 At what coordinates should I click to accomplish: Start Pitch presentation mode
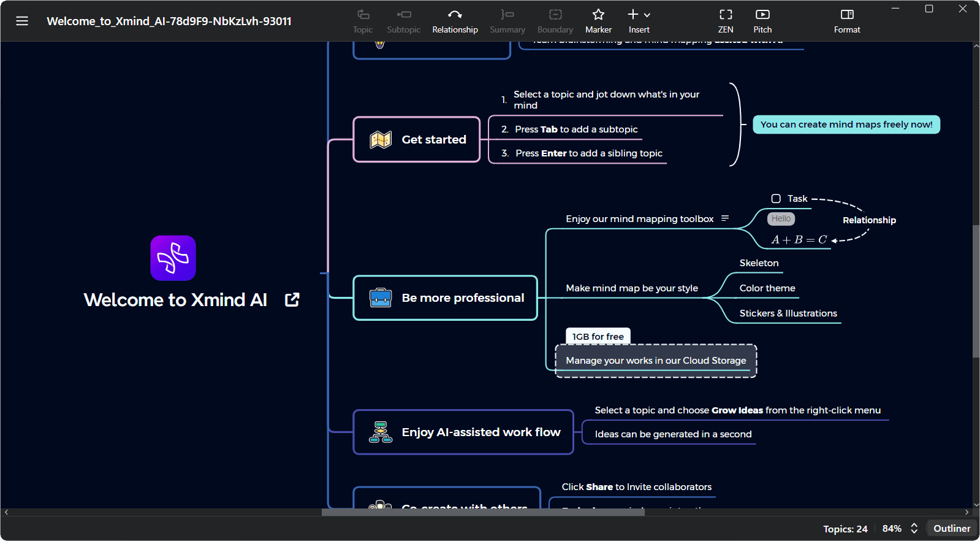tap(762, 21)
